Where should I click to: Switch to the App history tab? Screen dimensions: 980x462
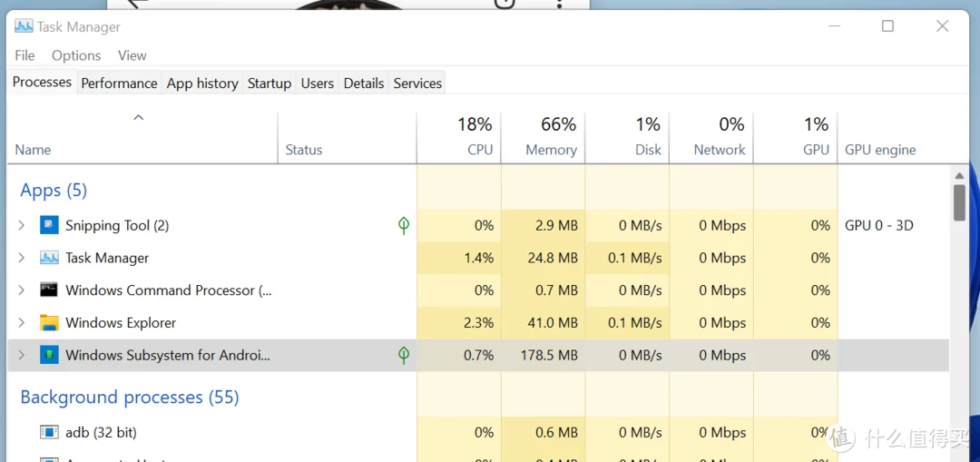click(x=202, y=84)
